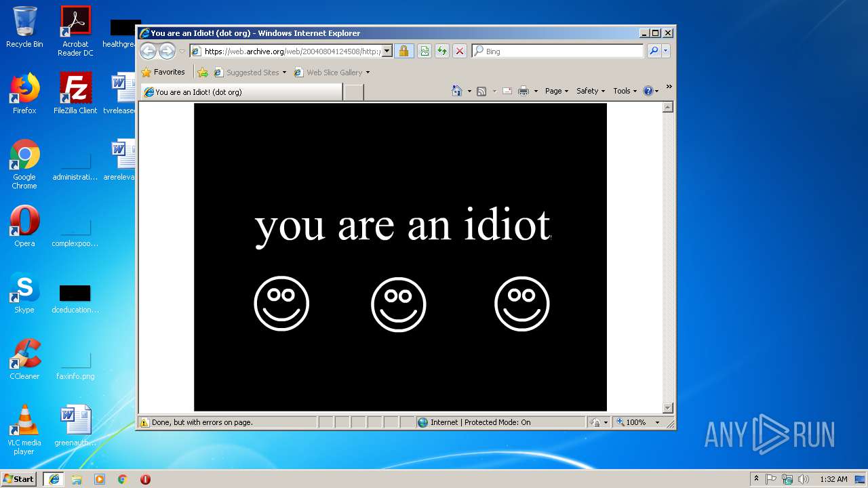The height and width of the screenshot is (488, 868).
Task: Open a new tab button
Action: pyautogui.click(x=353, y=92)
